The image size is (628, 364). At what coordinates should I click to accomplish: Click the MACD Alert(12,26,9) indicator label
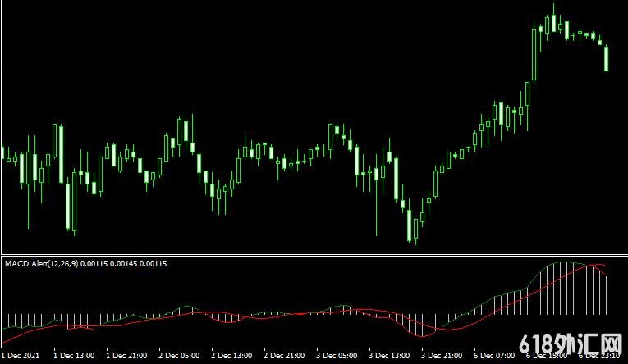pyautogui.click(x=85, y=264)
